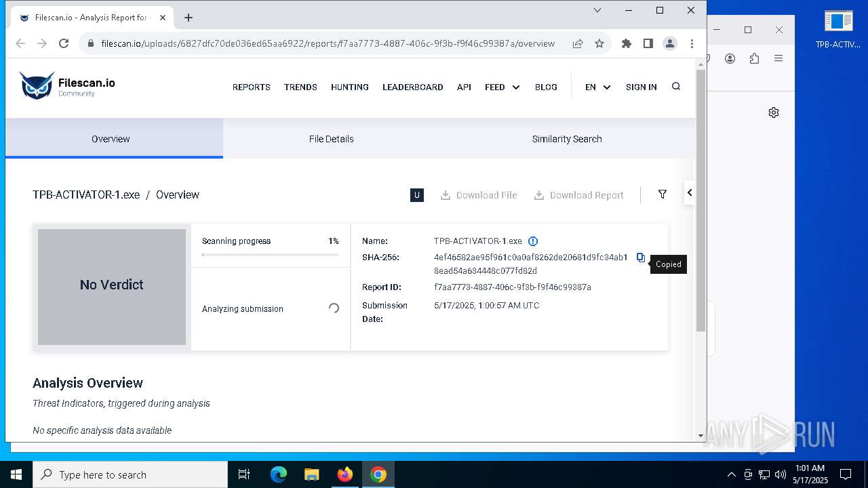Switch to Chrome on taskbar
Viewport: 868px width, 488px height.
(x=378, y=474)
